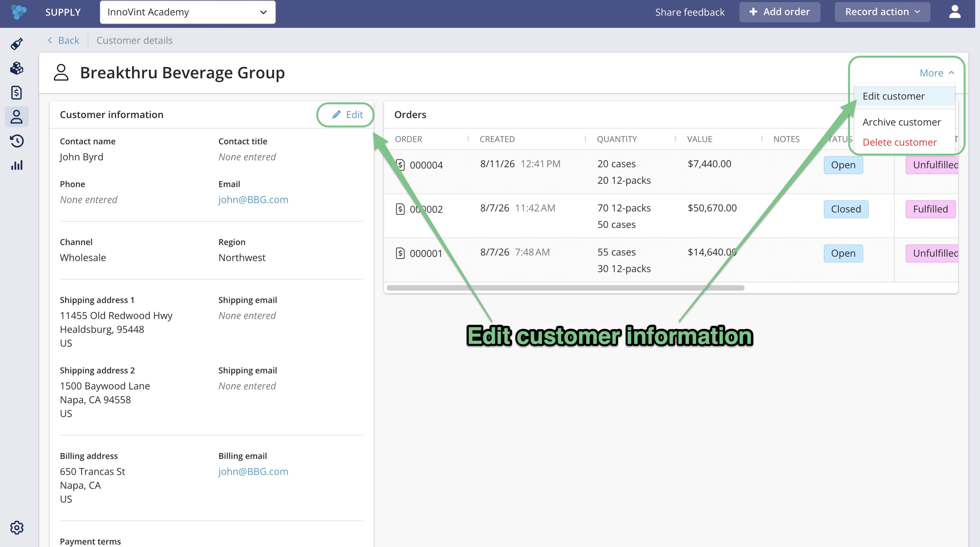The height and width of the screenshot is (547, 980).
Task: Click the 8/7/26 7:48 AM created date
Action: (515, 252)
